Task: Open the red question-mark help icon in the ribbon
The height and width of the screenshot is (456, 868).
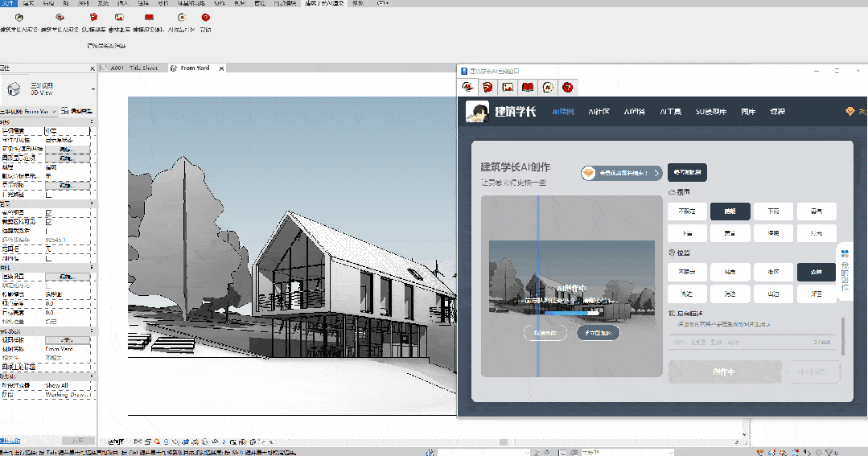Action: coord(205,18)
